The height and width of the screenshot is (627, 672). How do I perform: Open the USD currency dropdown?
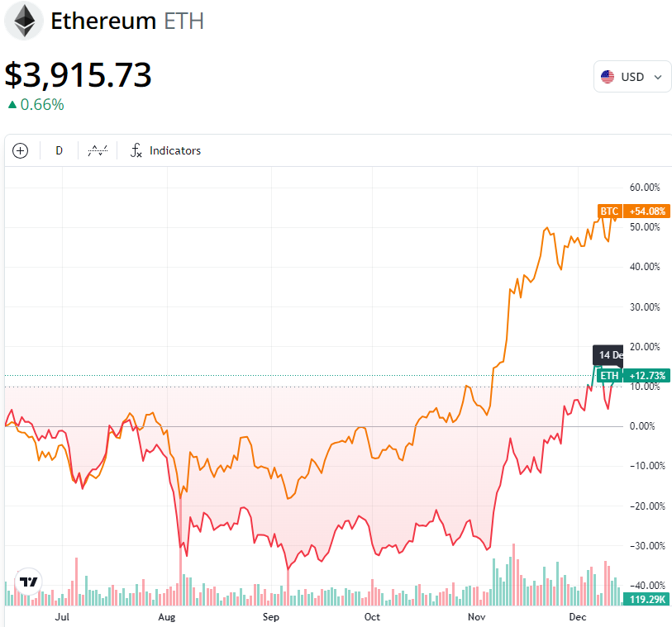(x=631, y=77)
